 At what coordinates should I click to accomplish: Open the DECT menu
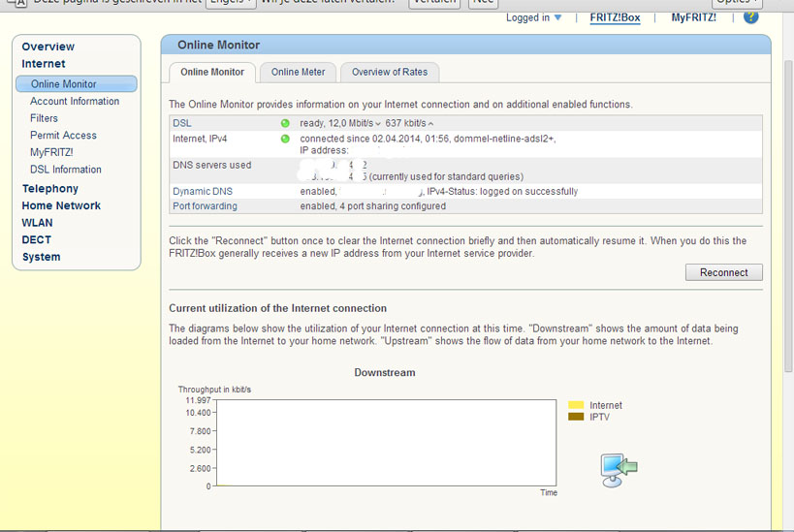pyautogui.click(x=37, y=240)
